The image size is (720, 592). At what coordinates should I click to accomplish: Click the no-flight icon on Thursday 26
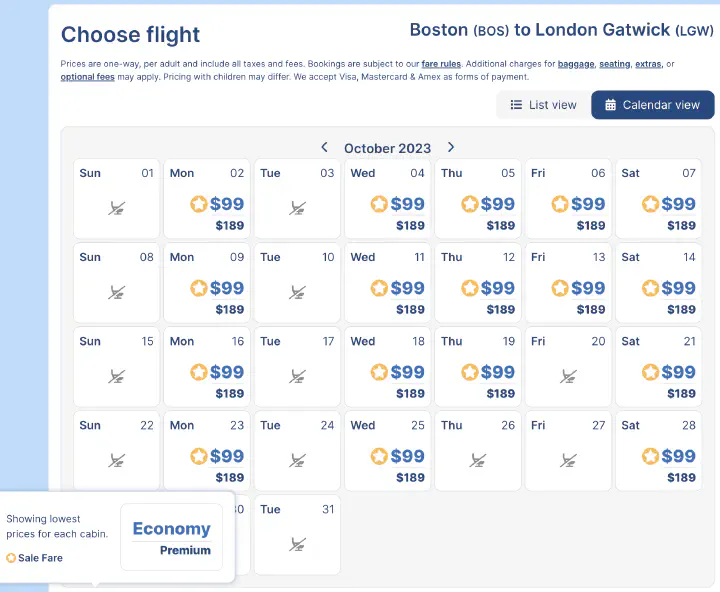(478, 461)
